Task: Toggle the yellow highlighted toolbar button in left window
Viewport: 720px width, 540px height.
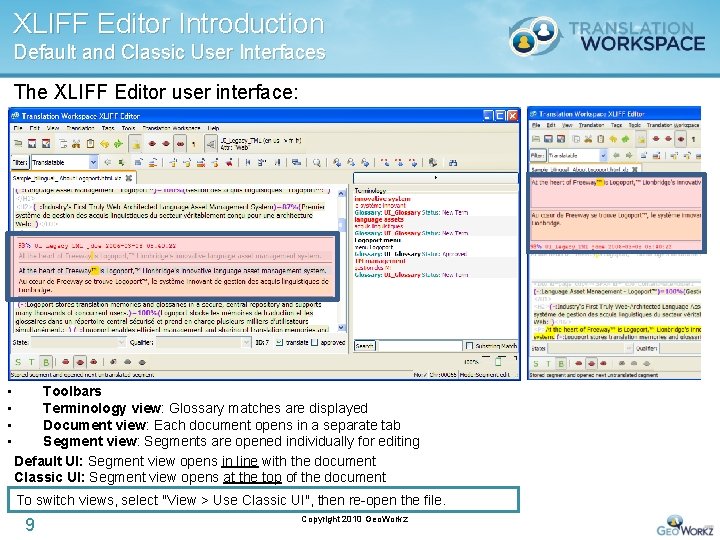Action: [x=135, y=144]
